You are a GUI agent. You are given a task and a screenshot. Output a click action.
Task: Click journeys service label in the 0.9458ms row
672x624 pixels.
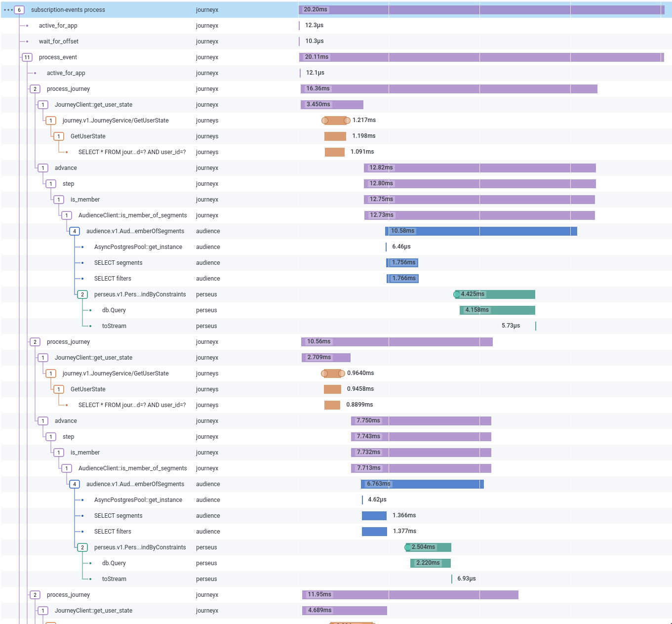(x=207, y=389)
